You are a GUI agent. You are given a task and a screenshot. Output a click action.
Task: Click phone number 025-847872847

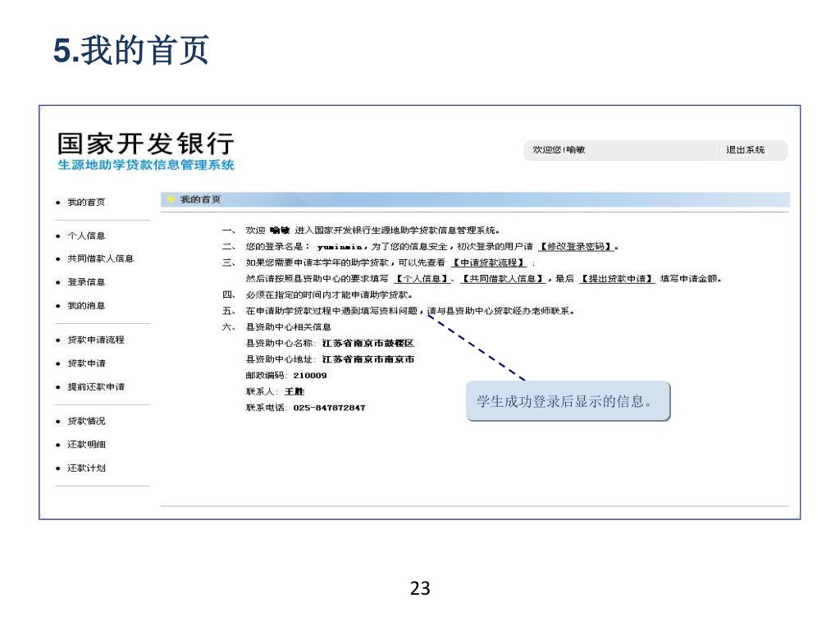click(329, 408)
